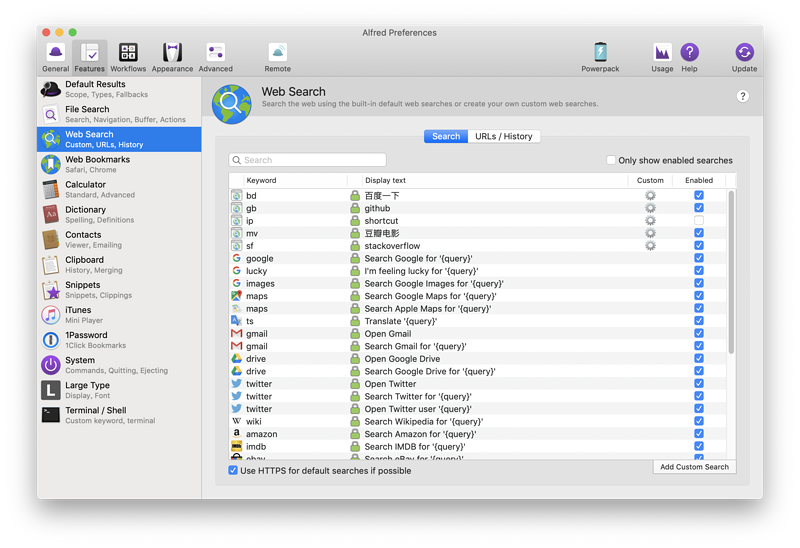This screenshot has width=800, height=548.
Task: Select the 'Open Gmail' row
Action: (x=478, y=334)
